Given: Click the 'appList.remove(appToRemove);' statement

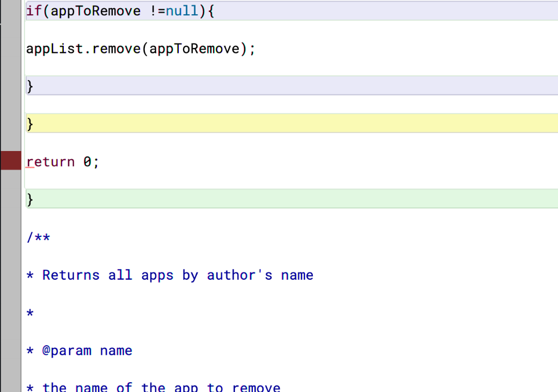Looking at the screenshot, I should [141, 49].
